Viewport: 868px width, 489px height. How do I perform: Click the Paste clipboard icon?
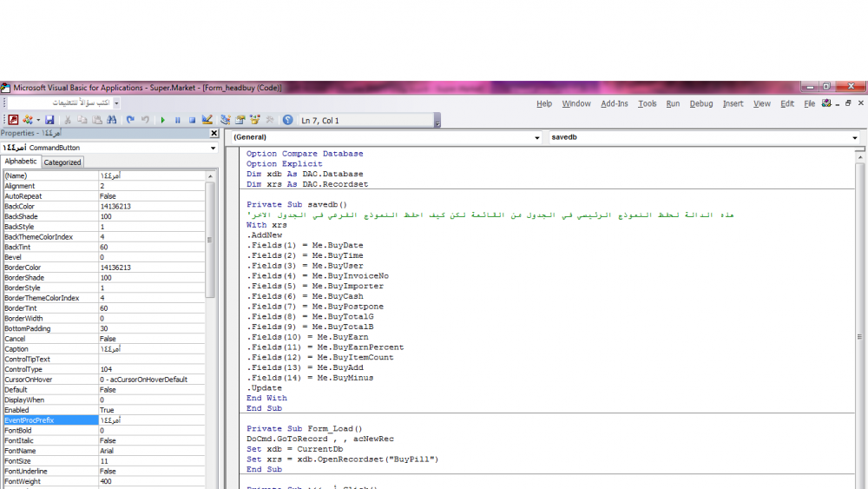[97, 120]
